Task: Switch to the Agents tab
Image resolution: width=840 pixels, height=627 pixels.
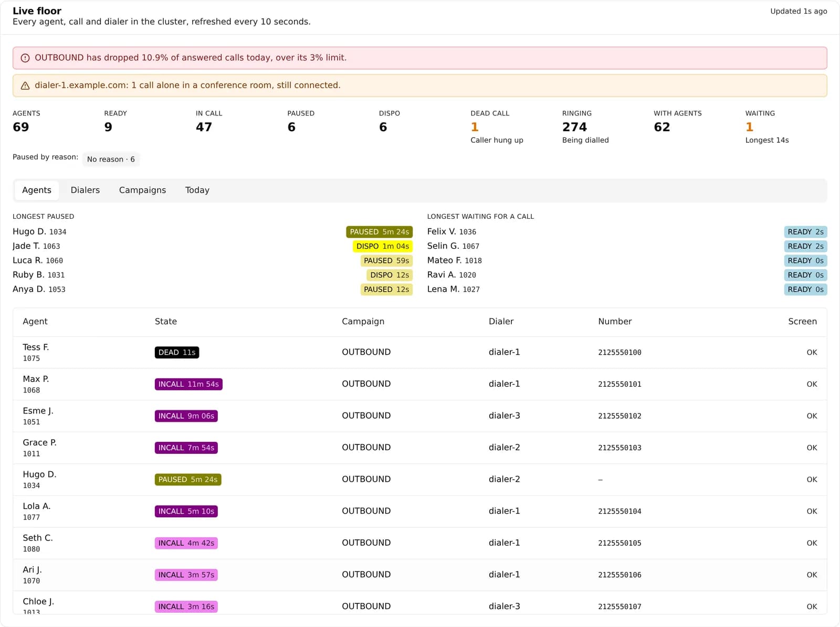Action: tap(37, 190)
